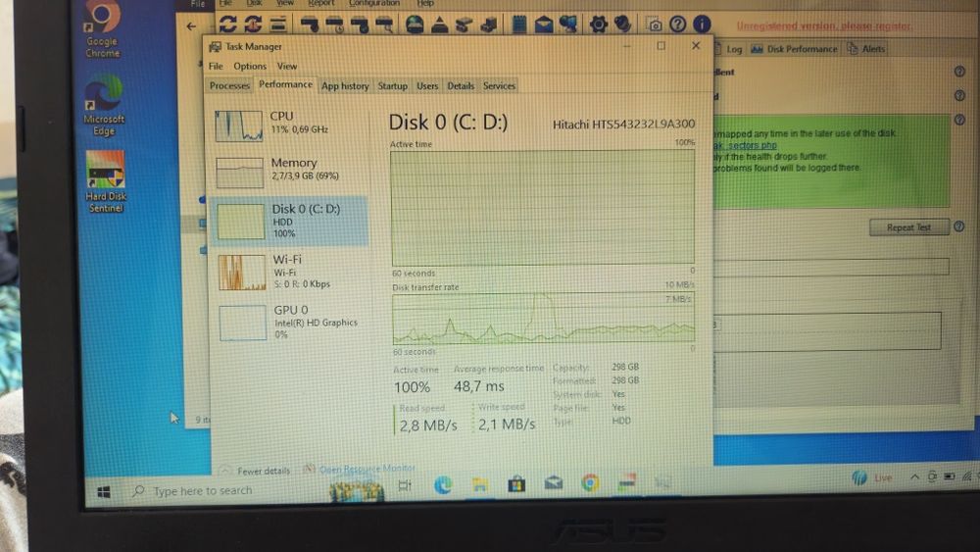Viewport: 980px width, 552px height.
Task: Click the blue Info icon in the toolbar
Action: (702, 25)
